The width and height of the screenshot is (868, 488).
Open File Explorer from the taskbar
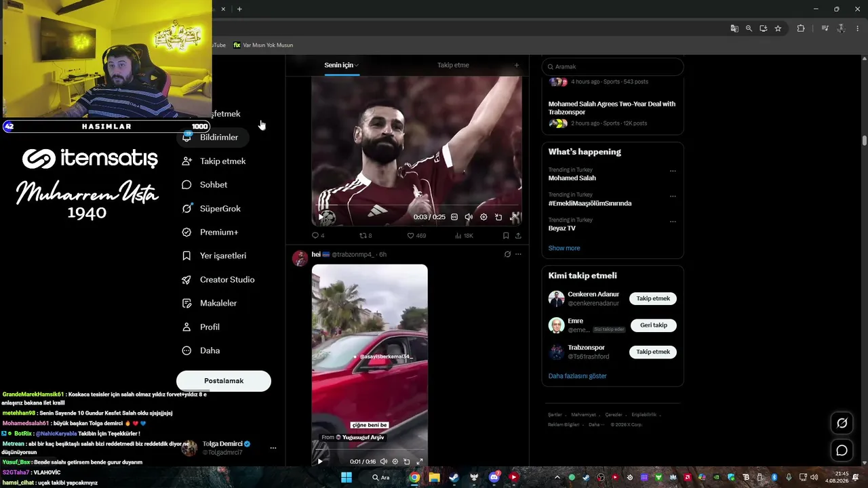pos(434,477)
